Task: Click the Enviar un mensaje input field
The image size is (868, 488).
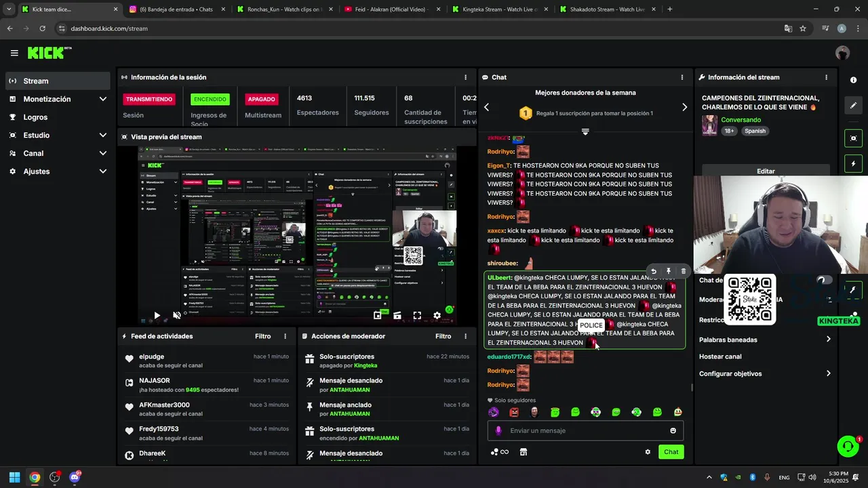Action: click(x=585, y=430)
